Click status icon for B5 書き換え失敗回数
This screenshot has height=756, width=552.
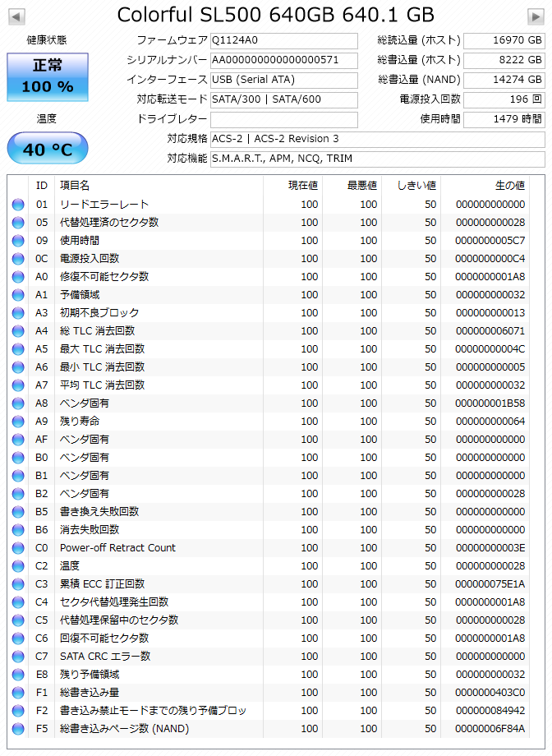(x=18, y=512)
